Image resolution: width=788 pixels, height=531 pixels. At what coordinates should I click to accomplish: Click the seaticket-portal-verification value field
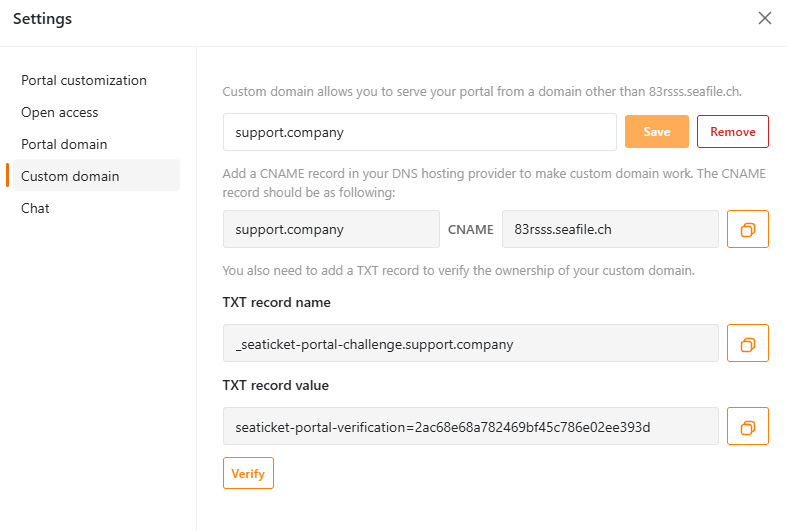471,426
